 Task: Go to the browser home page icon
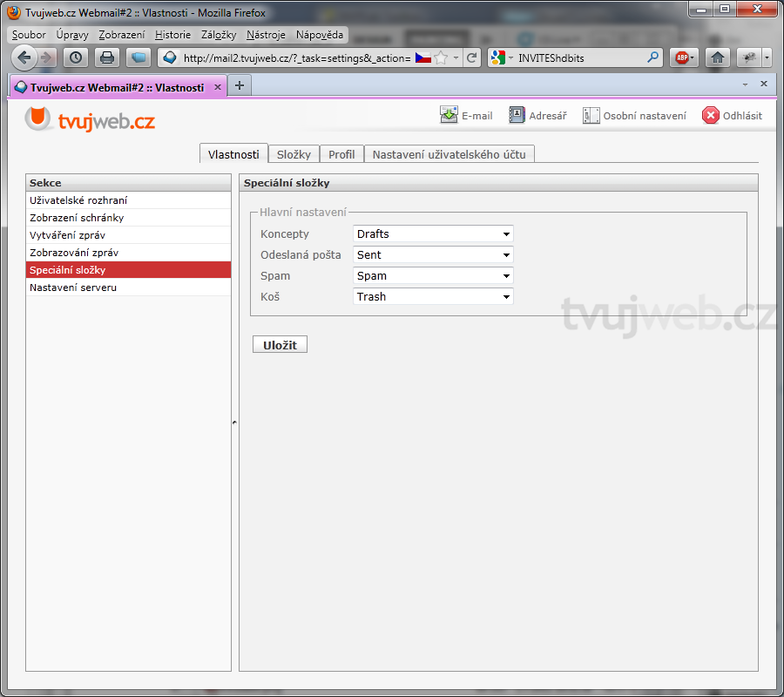click(717, 58)
